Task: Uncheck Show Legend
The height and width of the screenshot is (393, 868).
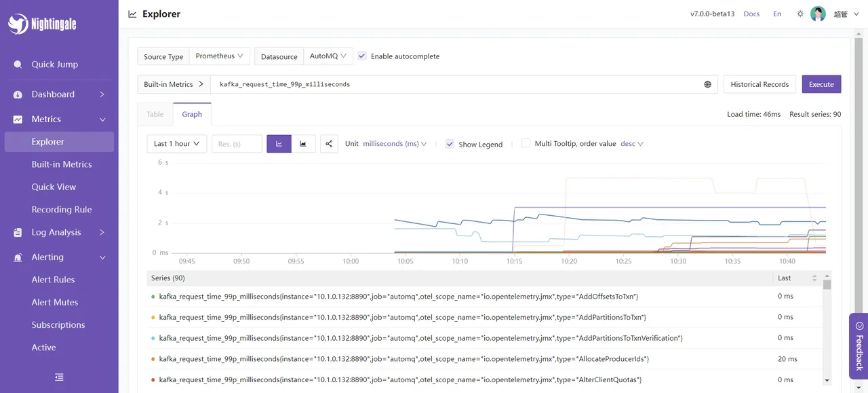Action: click(450, 144)
